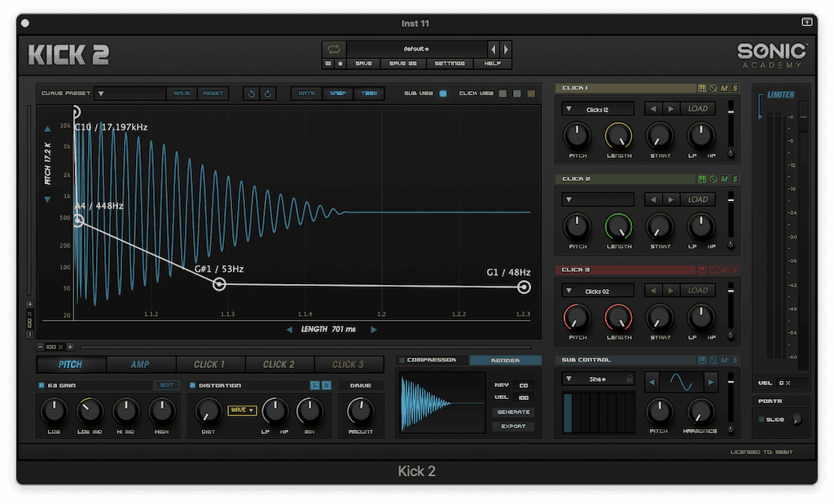Switch to the Click 2 tab
The image size is (834, 504).
[279, 365]
